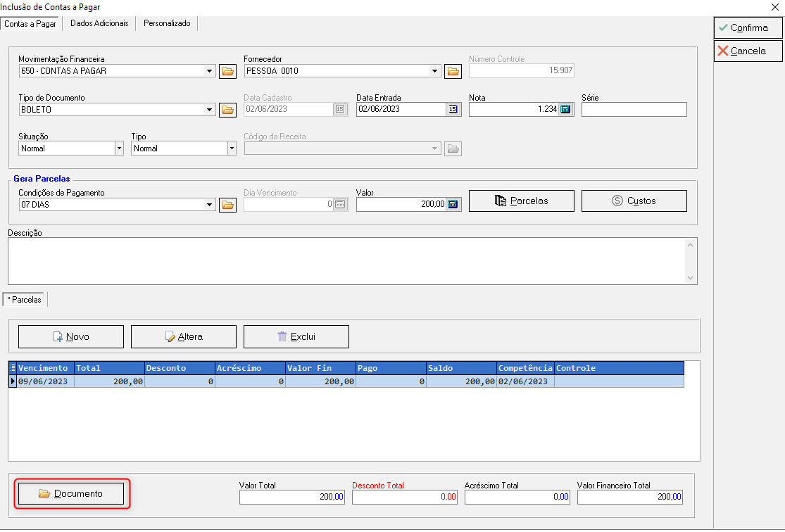Expand Condições de Pagamento dropdown
Viewport: 785px width, 532px height.
pyautogui.click(x=209, y=205)
